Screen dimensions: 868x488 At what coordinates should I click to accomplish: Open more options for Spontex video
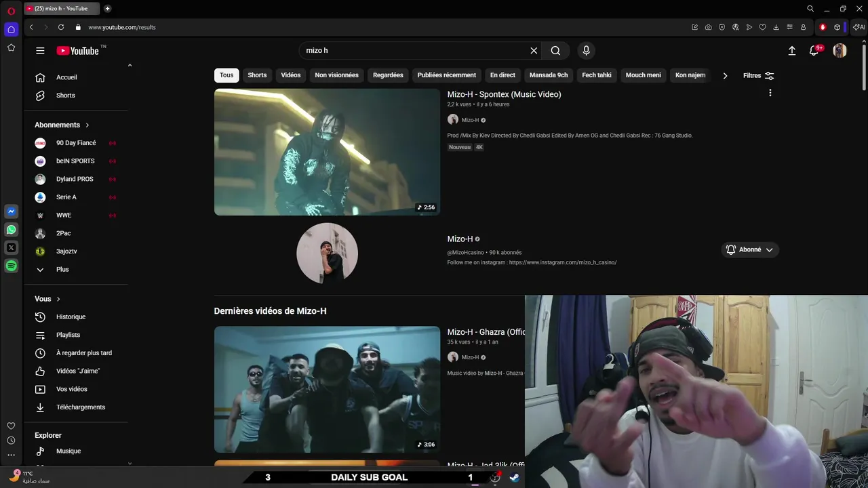770,93
